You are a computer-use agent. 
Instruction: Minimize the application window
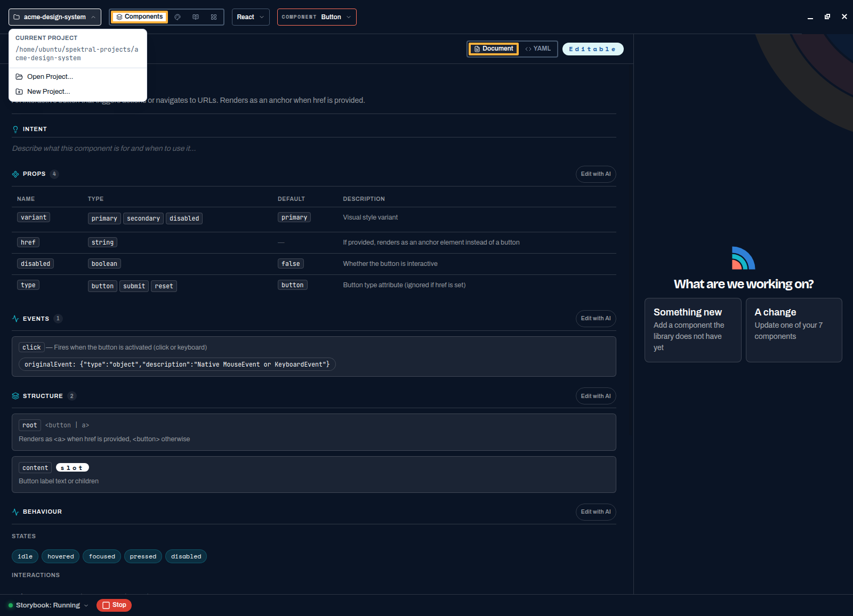tap(810, 17)
